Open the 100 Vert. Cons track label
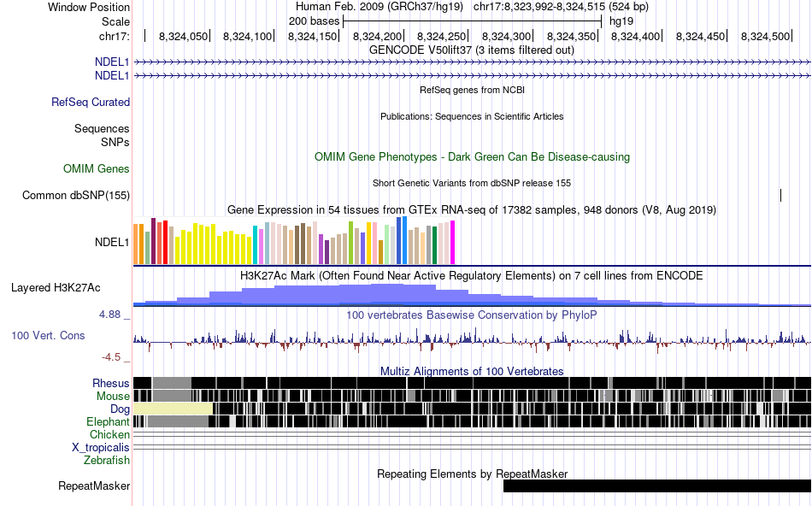 (48, 336)
